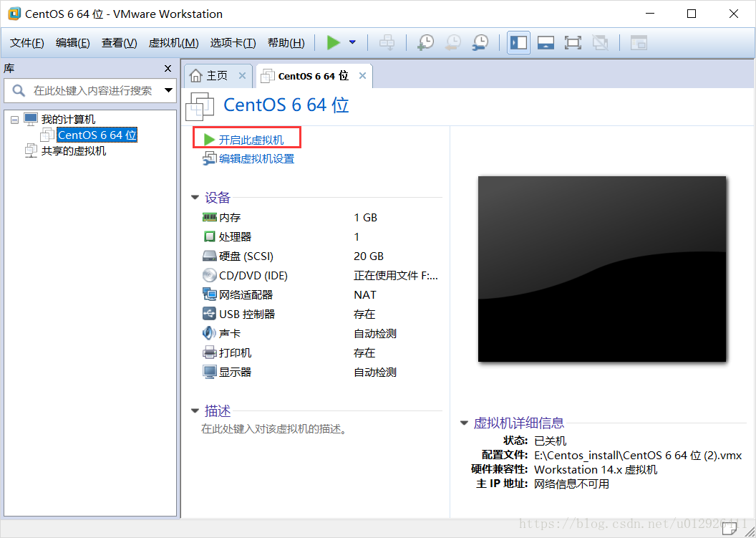Image resolution: width=756 pixels, height=538 pixels.
Task: Click the take snapshot toolbar icon
Action: click(426, 42)
